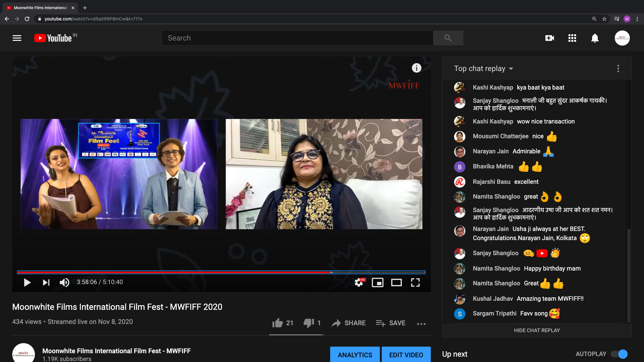This screenshot has height=362, width=644.
Task: Open the YouTube apps grid
Action: point(572,38)
